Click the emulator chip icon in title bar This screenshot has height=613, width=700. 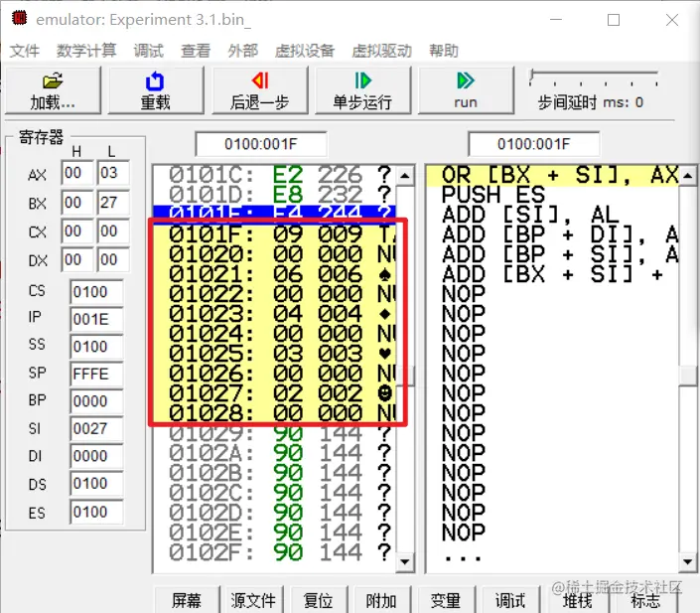pyautogui.click(x=19, y=18)
